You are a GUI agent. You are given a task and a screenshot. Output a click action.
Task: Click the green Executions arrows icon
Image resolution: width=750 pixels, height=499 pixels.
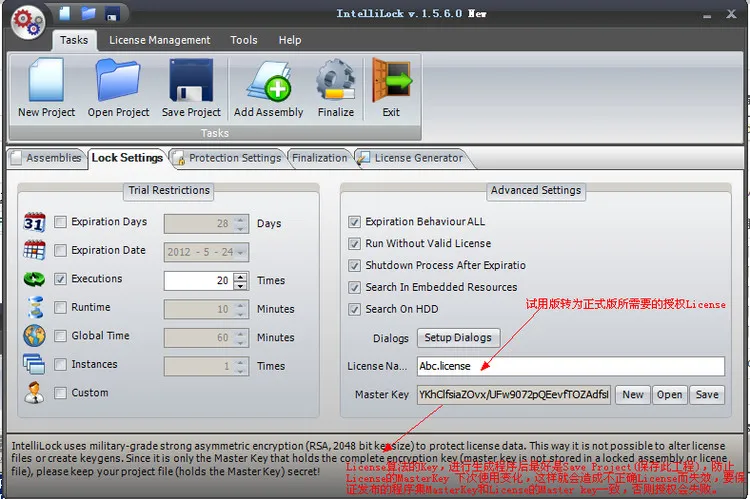[34, 279]
